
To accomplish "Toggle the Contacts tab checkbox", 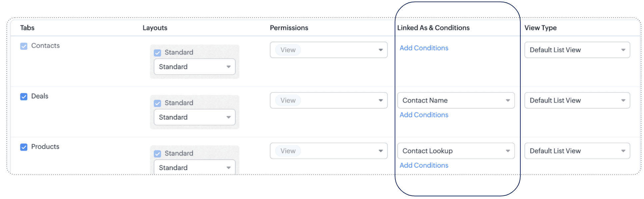I will [24, 46].
